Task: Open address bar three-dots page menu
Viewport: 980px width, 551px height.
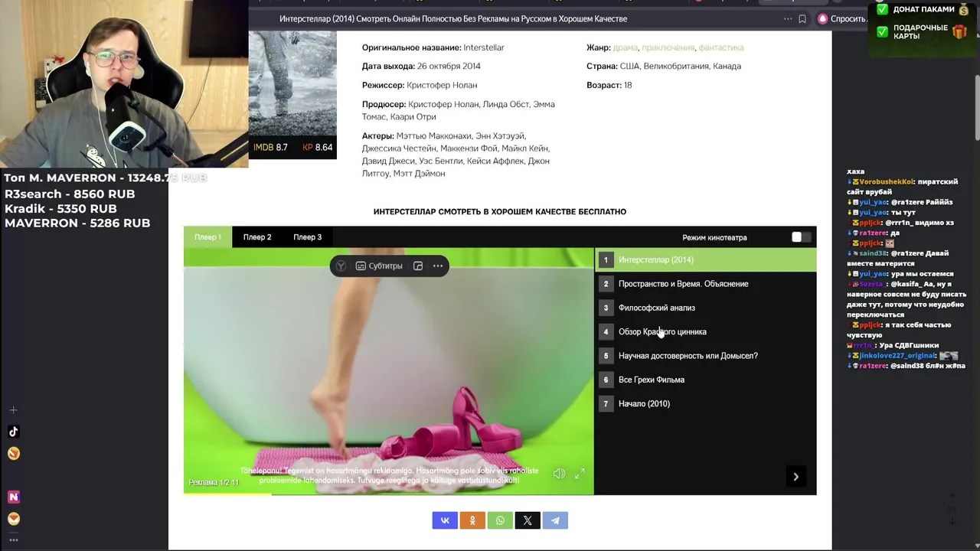Action: 788,19
